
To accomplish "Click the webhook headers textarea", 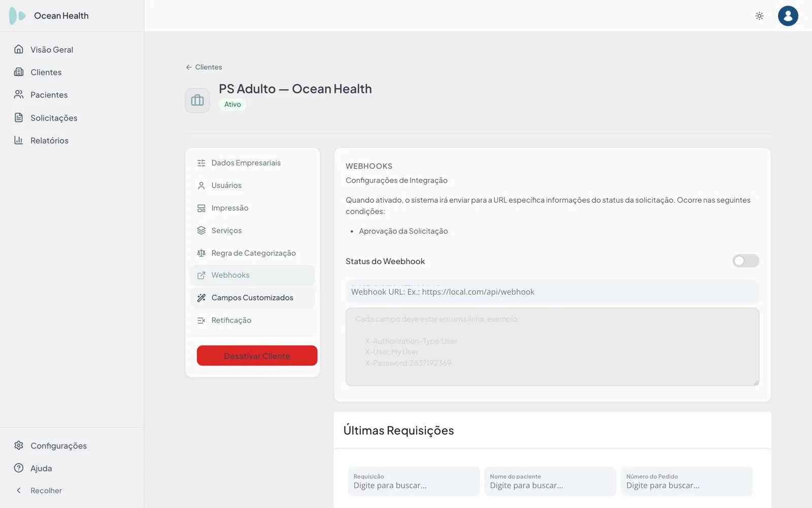I will (x=552, y=347).
